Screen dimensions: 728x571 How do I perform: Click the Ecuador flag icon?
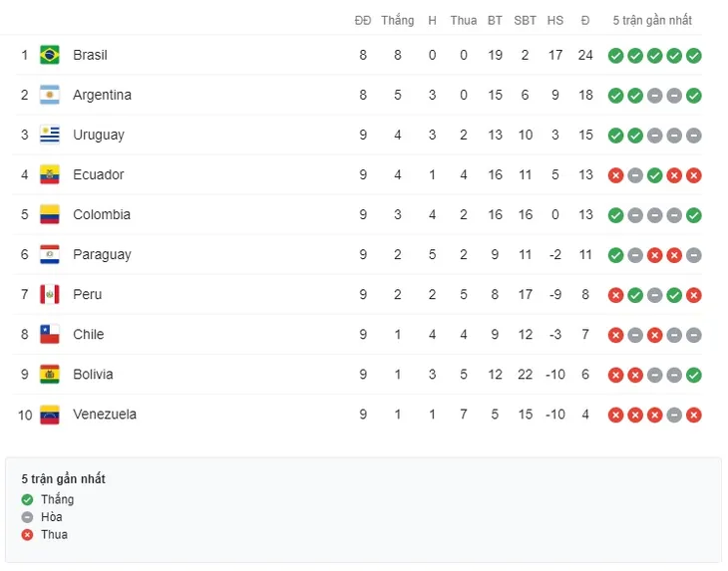pos(50,174)
